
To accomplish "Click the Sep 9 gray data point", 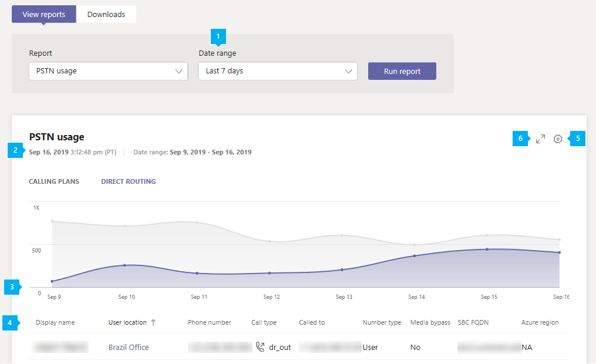I will [52, 221].
